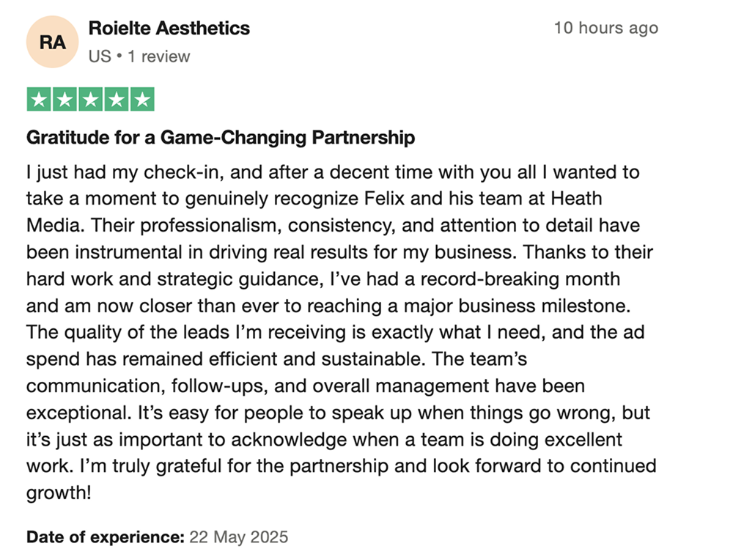Select the second green rating star
This screenshot has height=560, width=733.
[65, 99]
